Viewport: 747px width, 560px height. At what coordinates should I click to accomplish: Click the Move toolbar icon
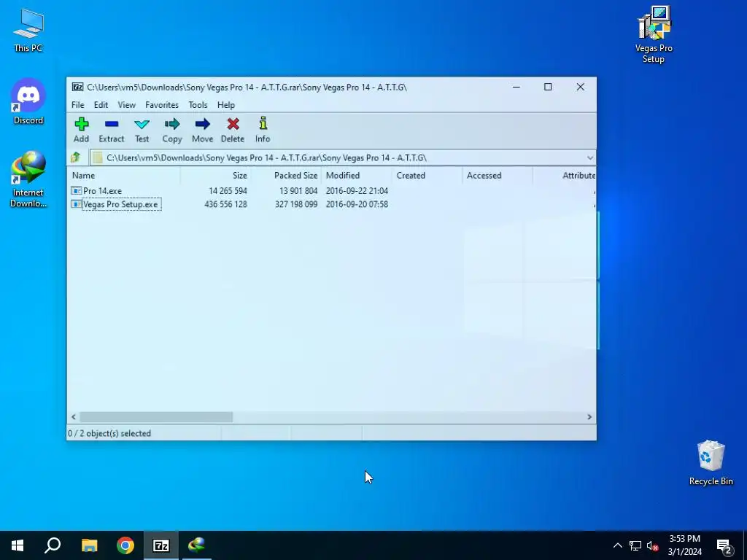pos(203,124)
